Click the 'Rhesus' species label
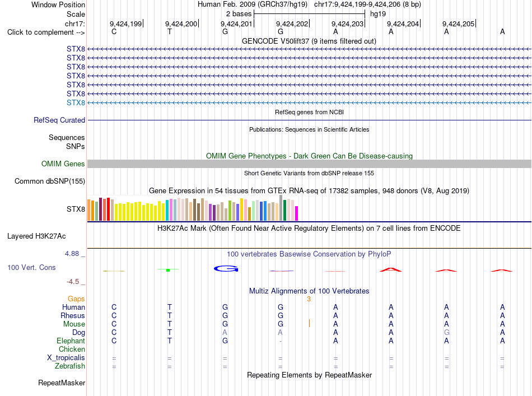The height and width of the screenshot is (396, 532). tap(73, 315)
